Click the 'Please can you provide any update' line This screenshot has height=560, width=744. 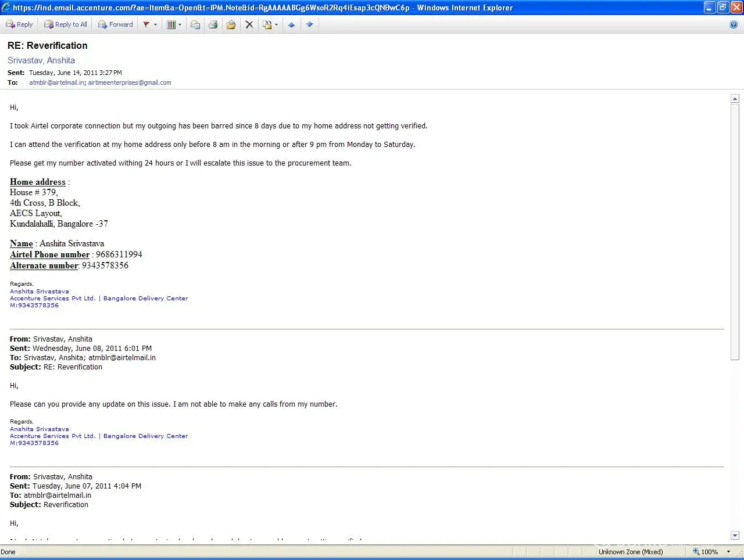pos(174,404)
